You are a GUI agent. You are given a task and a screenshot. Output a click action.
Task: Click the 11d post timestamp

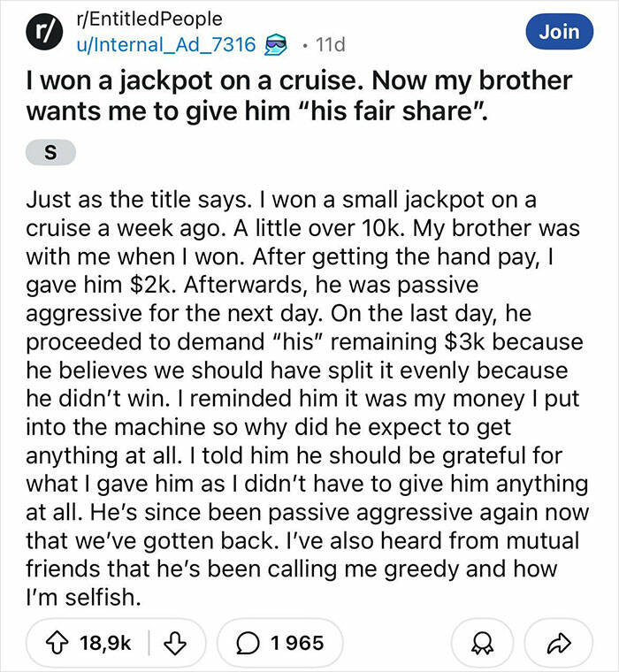click(332, 43)
